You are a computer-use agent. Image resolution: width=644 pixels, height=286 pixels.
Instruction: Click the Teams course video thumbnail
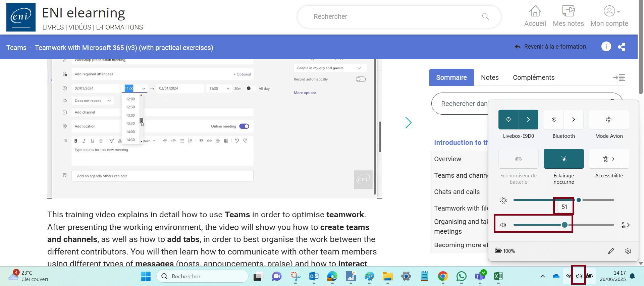point(215,129)
